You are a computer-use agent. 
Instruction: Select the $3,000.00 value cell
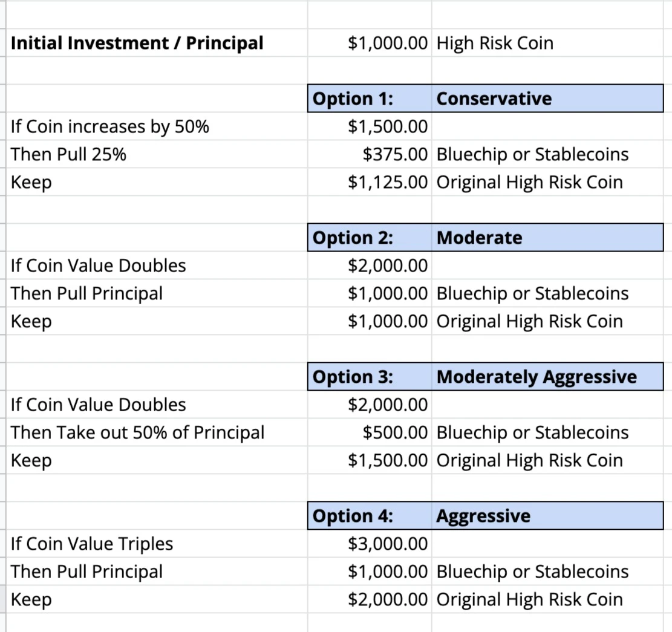pyautogui.click(x=370, y=543)
